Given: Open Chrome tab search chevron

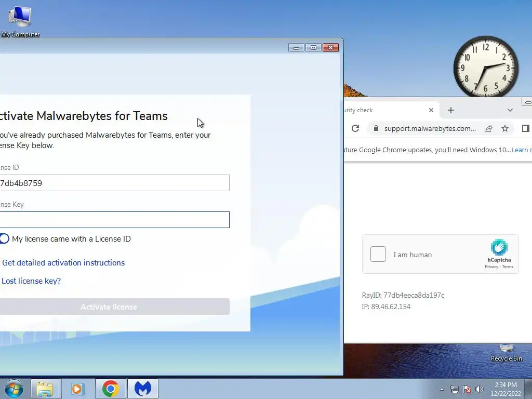Looking at the screenshot, I should (510, 110).
